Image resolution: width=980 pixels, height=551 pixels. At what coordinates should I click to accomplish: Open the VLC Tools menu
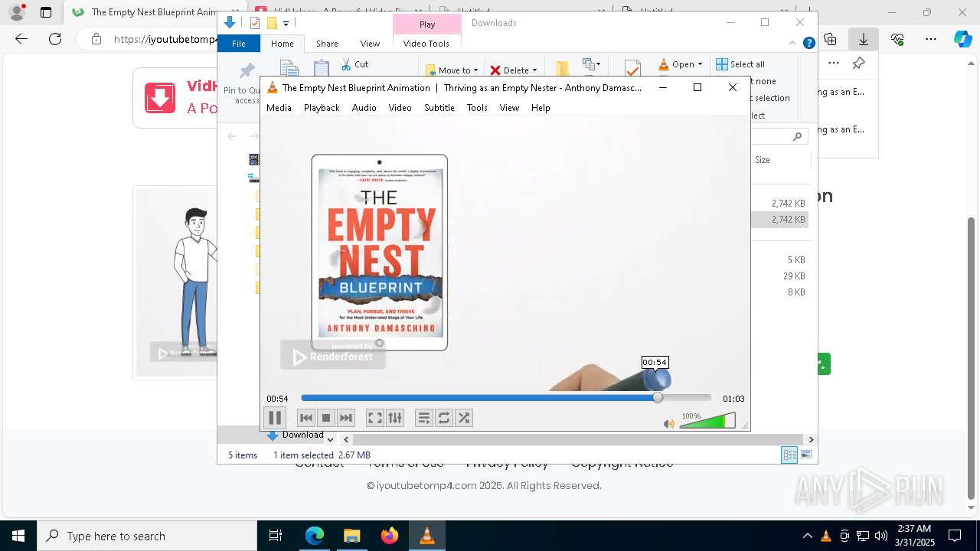tap(477, 108)
